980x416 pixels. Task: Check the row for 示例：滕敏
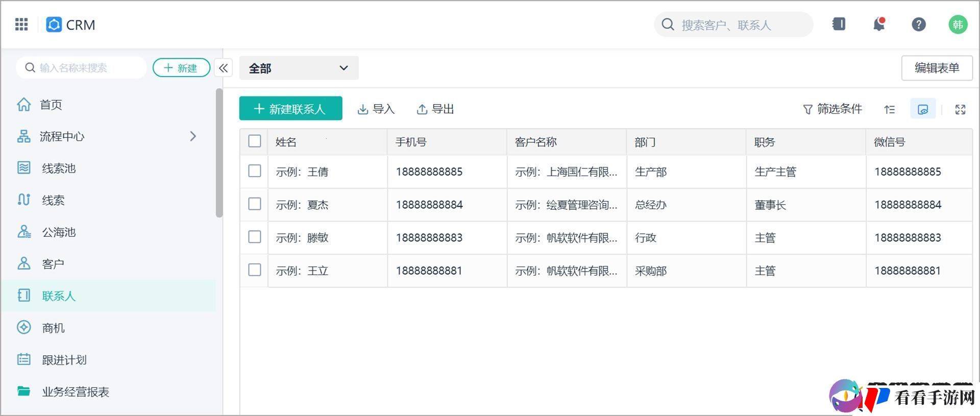pyautogui.click(x=254, y=237)
